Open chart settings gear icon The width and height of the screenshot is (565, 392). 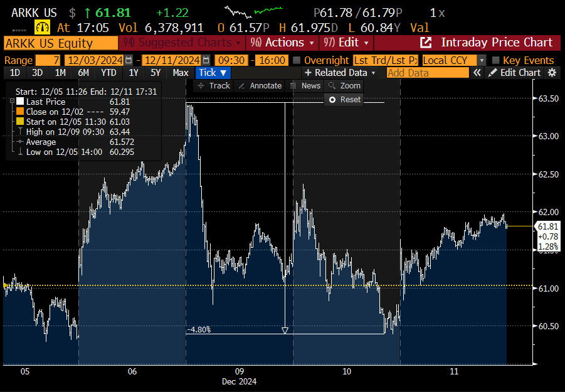click(x=552, y=73)
